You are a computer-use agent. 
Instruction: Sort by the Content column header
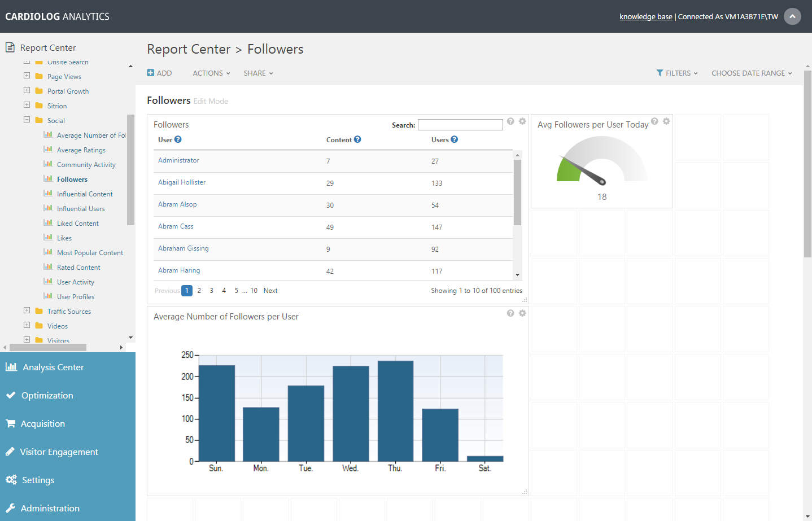click(x=339, y=140)
